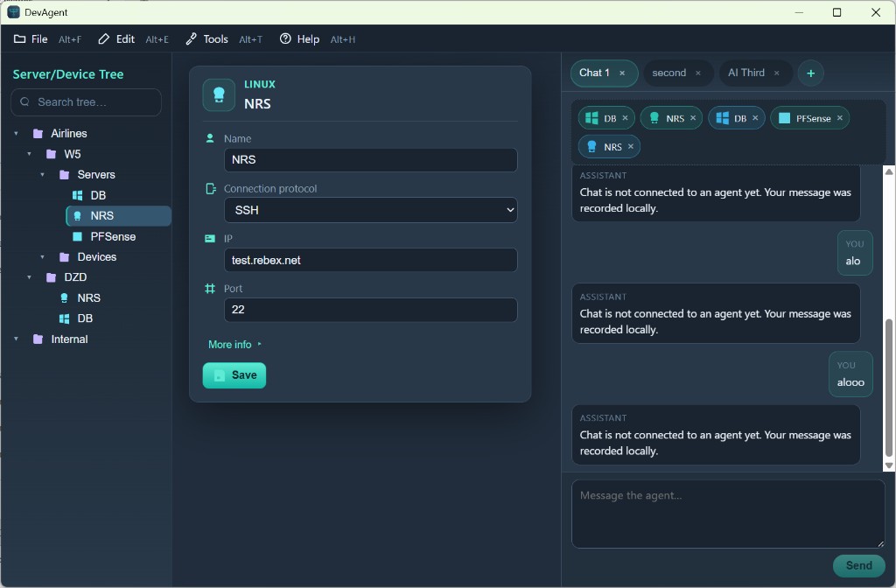Screen dimensions: 896x588
Task: Open the Help menu
Action: click(299, 38)
